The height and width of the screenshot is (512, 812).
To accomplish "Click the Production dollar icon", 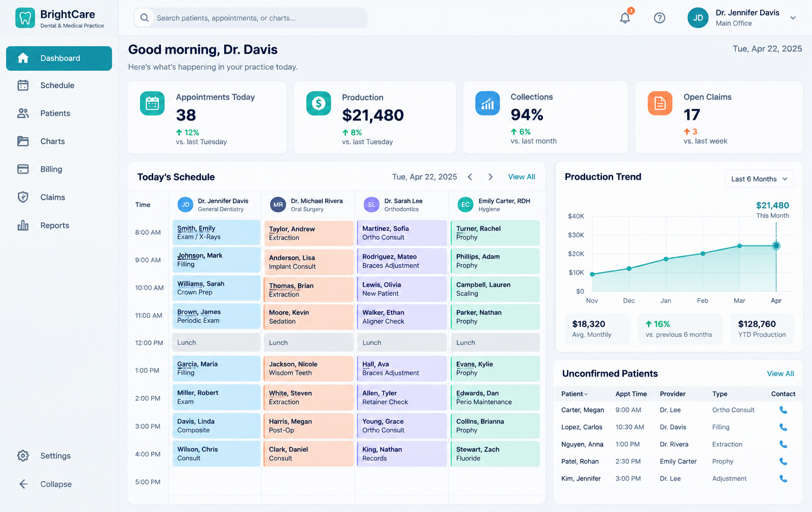I will (x=319, y=103).
